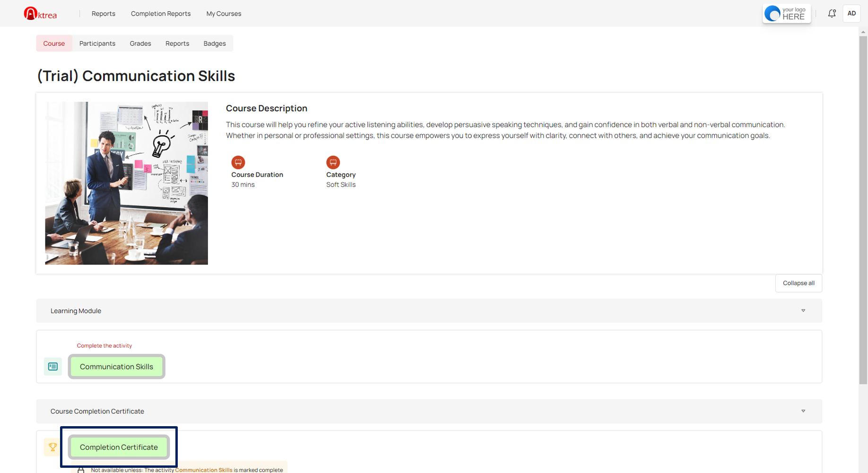Open the Completion Certificate activity
This screenshot has width=868, height=473.
pos(119,447)
